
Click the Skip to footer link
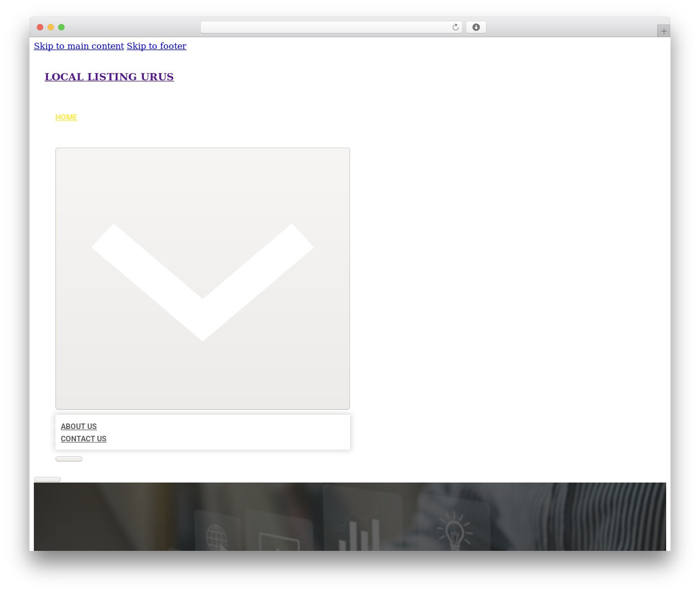coord(156,46)
